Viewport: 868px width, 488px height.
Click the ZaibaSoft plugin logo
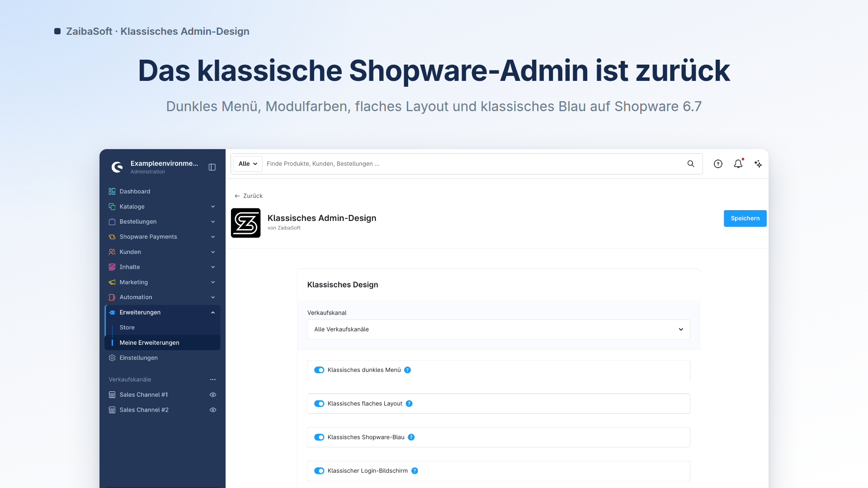click(245, 223)
